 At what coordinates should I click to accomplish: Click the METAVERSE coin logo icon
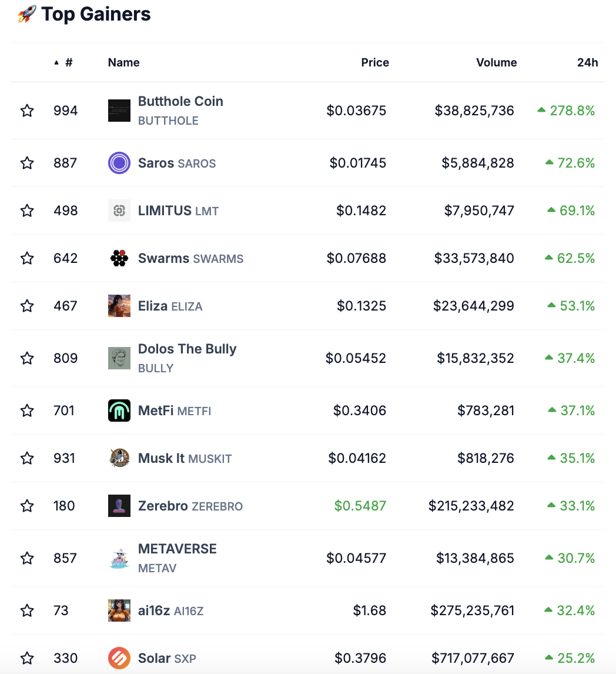pyautogui.click(x=119, y=558)
